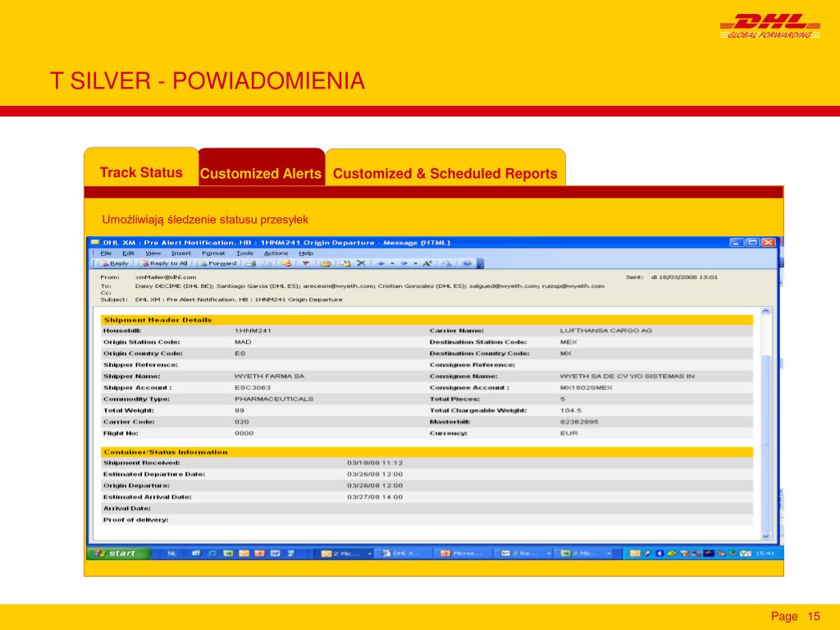Click the Delete (X) toolbar icon
840x630 pixels.
point(361,263)
